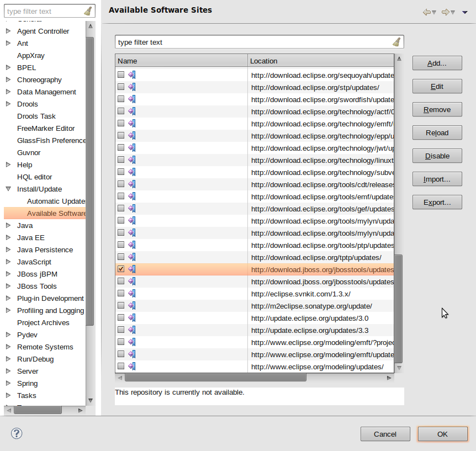Click the site icon for swordfish row
The height and width of the screenshot is (451, 476).
pos(132,99)
